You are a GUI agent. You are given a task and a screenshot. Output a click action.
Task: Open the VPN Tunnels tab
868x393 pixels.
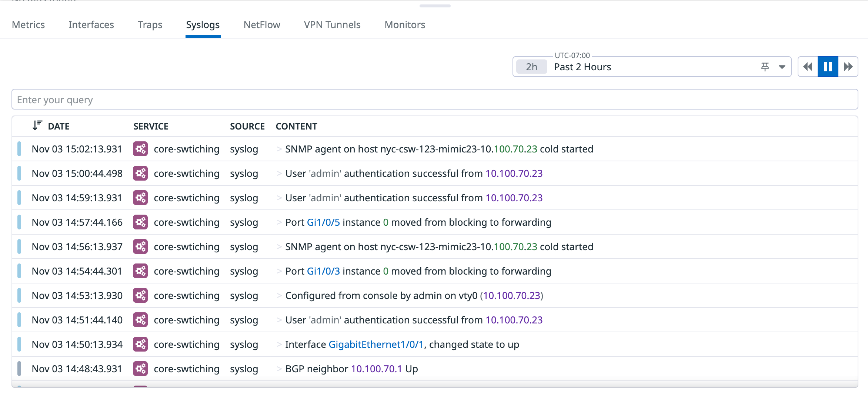332,25
